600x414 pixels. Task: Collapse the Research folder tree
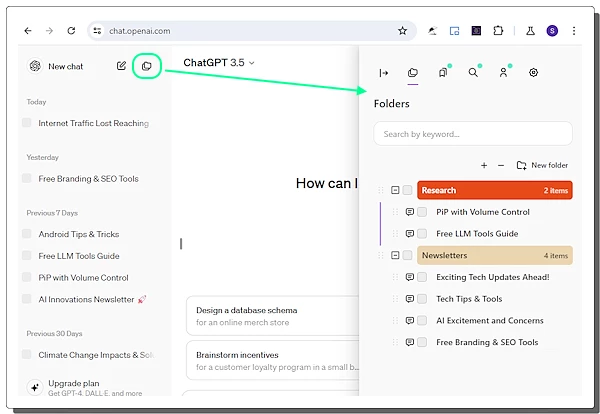(395, 190)
